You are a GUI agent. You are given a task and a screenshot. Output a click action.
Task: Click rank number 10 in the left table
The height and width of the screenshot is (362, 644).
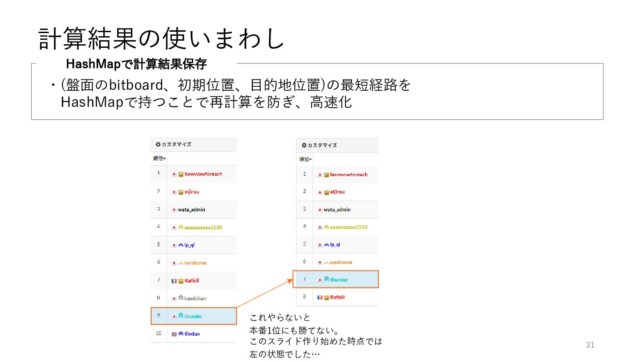pyautogui.click(x=158, y=333)
